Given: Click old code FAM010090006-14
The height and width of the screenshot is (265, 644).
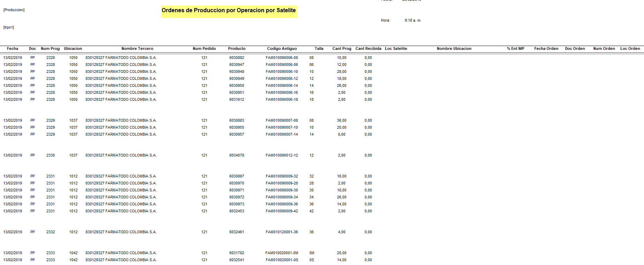Looking at the screenshot, I should tap(282, 85).
